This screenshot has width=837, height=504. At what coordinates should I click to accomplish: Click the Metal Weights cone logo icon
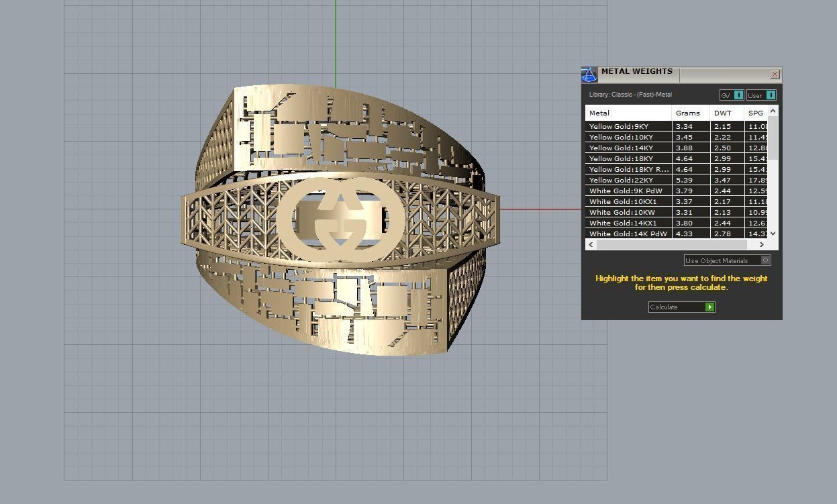pos(589,74)
